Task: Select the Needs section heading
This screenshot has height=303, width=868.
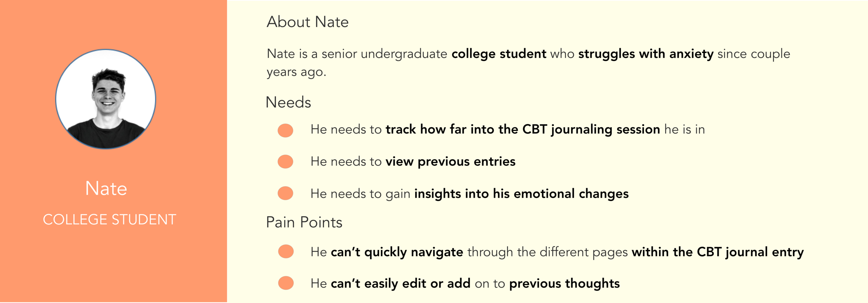Action: click(x=288, y=103)
